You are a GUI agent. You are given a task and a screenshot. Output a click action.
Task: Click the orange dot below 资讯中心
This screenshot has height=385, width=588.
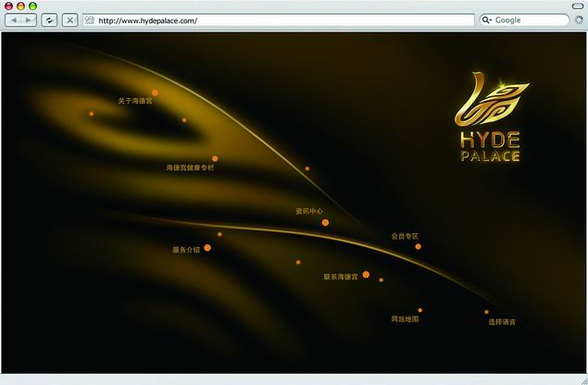pos(325,222)
